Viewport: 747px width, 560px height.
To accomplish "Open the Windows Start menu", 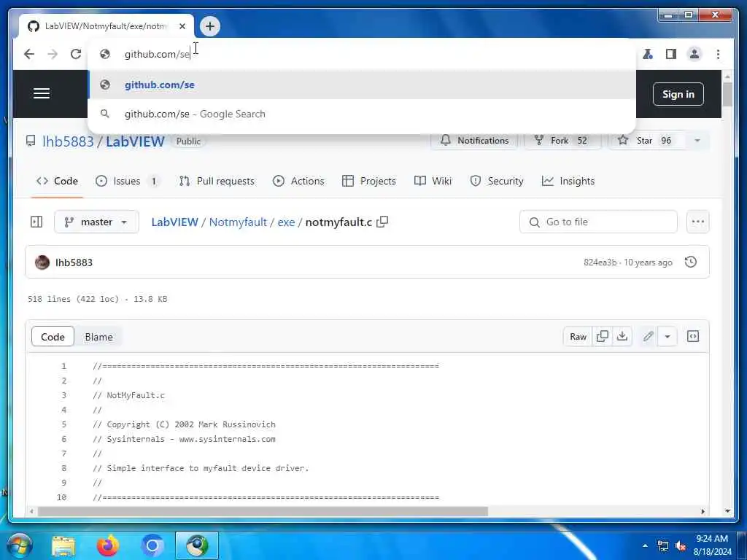I will (19, 545).
